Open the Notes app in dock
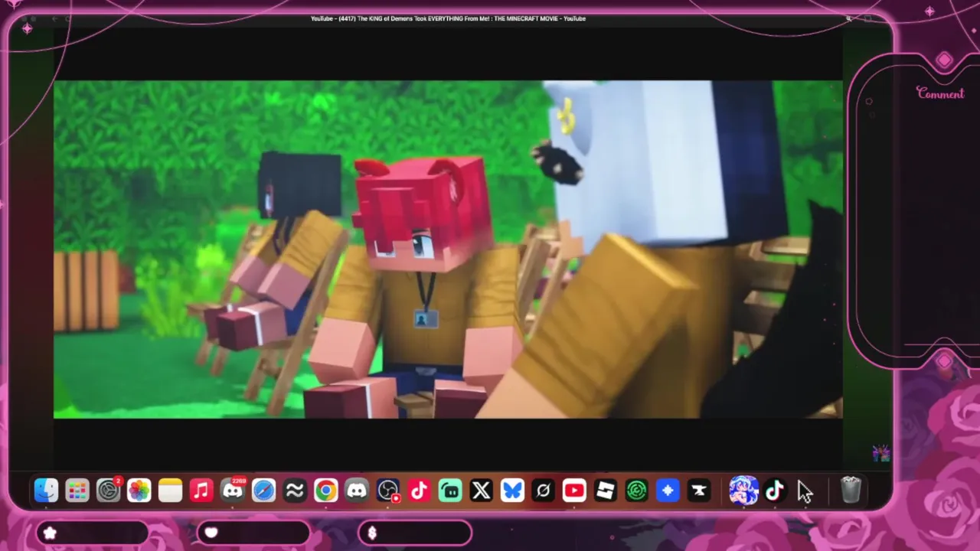 click(171, 491)
